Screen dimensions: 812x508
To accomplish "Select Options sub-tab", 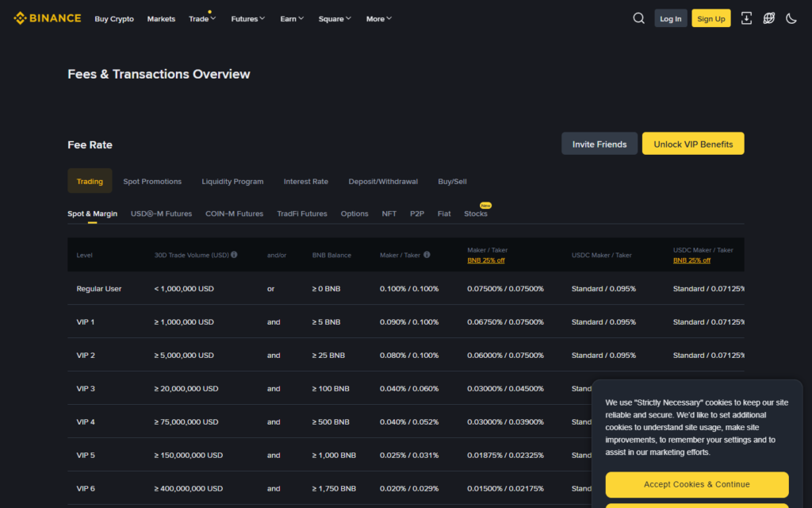I will [x=354, y=214].
